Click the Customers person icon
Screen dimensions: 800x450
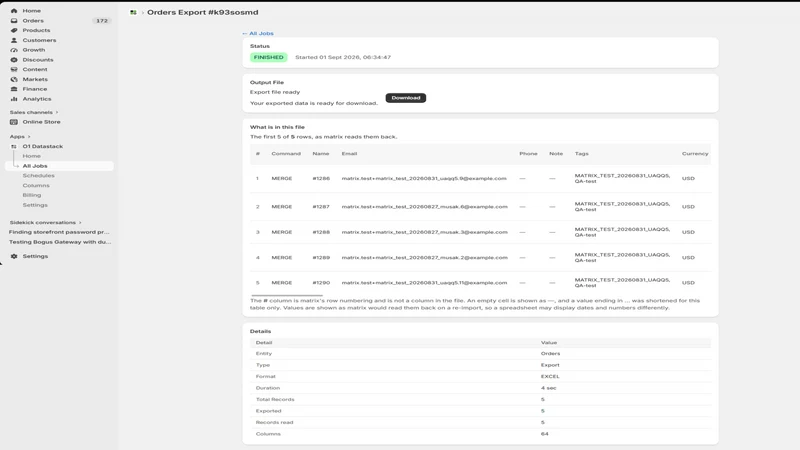click(x=14, y=40)
